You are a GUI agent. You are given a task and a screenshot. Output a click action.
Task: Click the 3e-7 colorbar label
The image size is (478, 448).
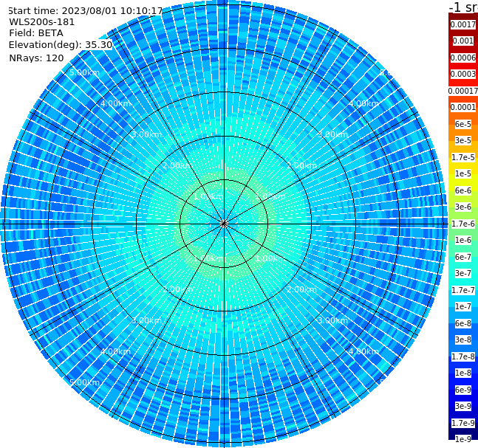coord(463,273)
